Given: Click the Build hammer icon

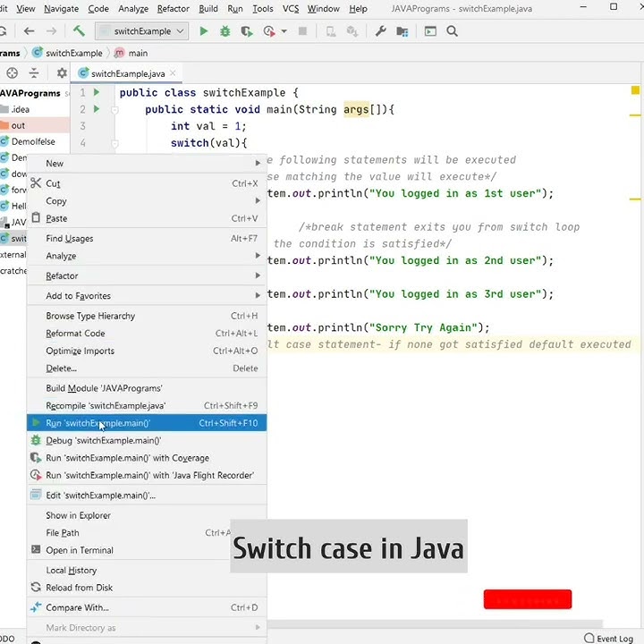Looking at the screenshot, I should coord(79,30).
